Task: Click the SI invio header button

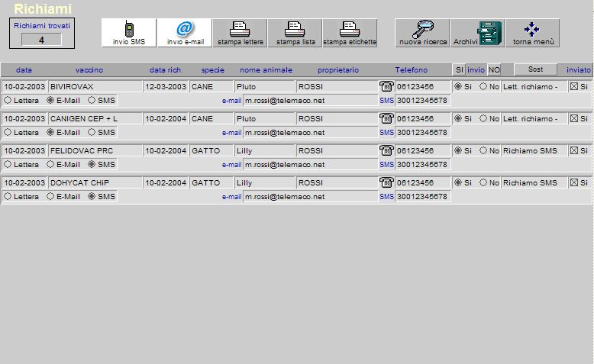Action: pyautogui.click(x=459, y=69)
